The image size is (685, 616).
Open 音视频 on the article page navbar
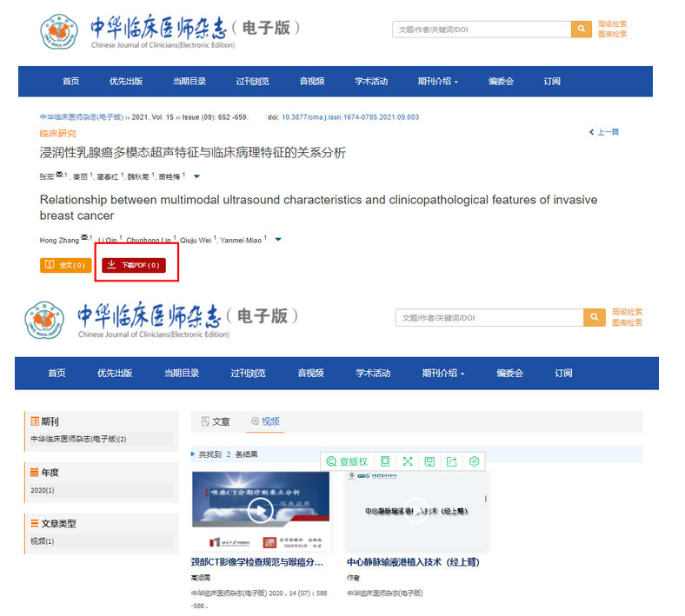(x=312, y=81)
